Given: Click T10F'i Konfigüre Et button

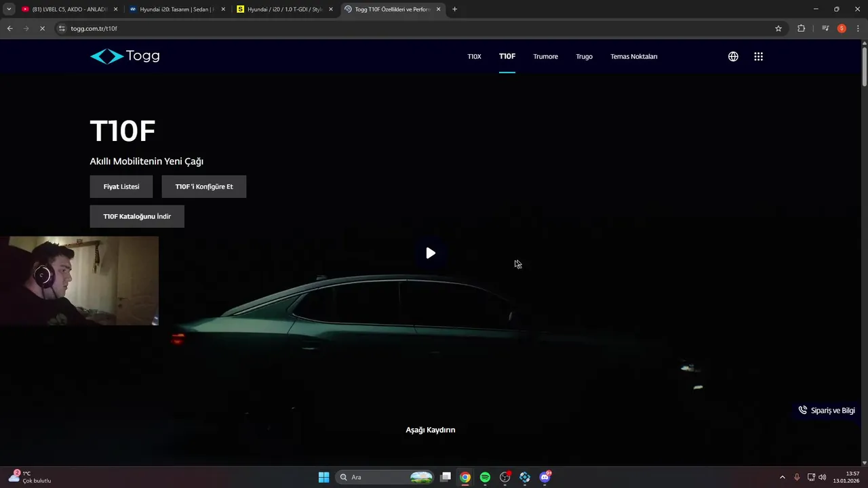Looking at the screenshot, I should click(x=203, y=186).
